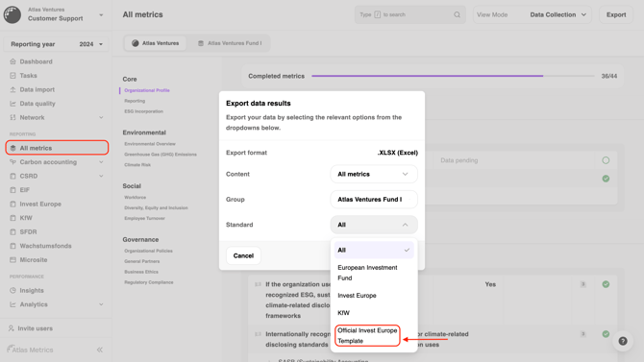This screenshot has width=644, height=362.
Task: Cancel the export dialog
Action: [243, 255]
